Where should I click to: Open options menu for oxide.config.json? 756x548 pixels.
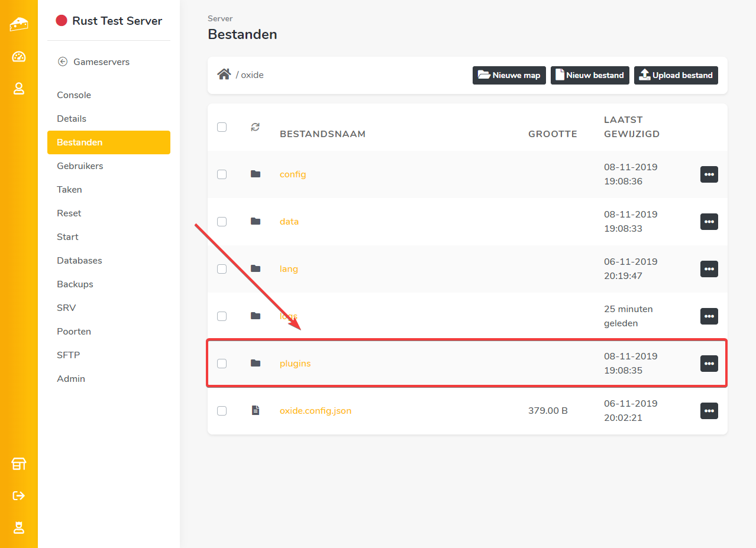[x=709, y=411]
